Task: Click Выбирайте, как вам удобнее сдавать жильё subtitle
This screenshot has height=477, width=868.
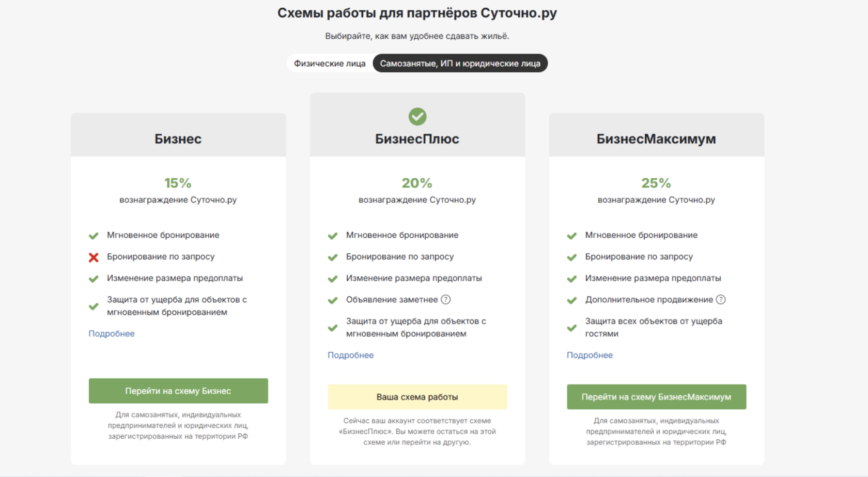Action: tap(417, 36)
